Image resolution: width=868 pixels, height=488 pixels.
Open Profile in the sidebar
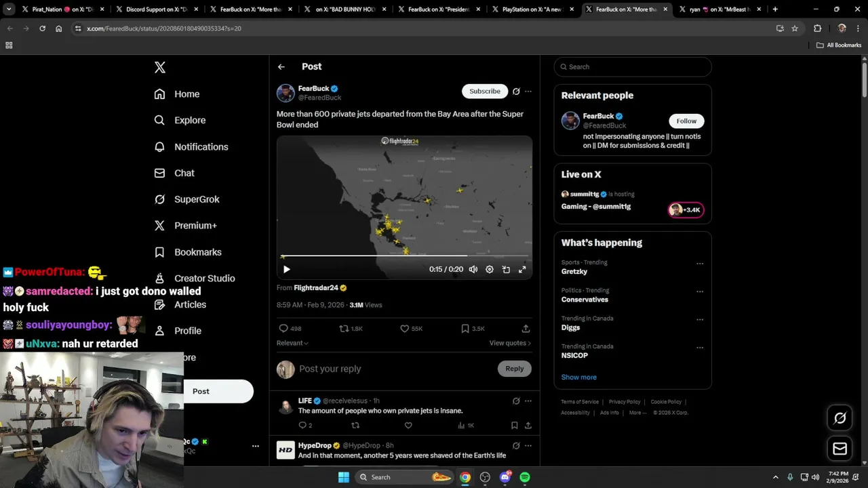(178, 331)
